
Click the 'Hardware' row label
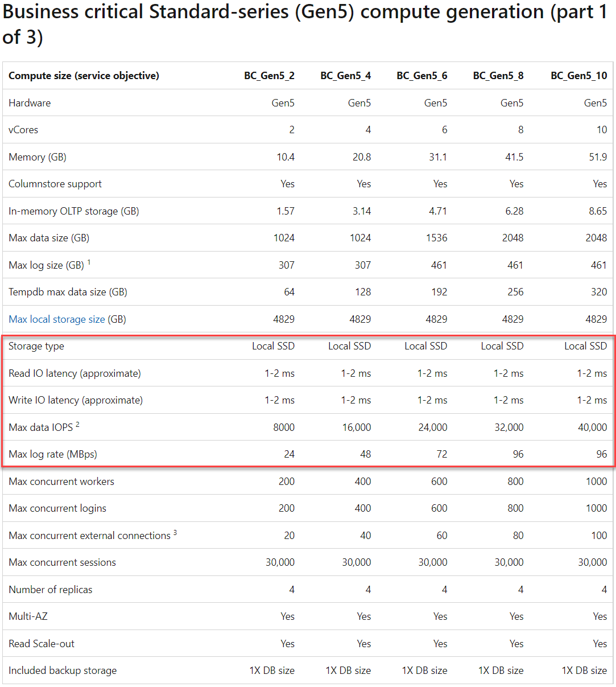[x=30, y=103]
